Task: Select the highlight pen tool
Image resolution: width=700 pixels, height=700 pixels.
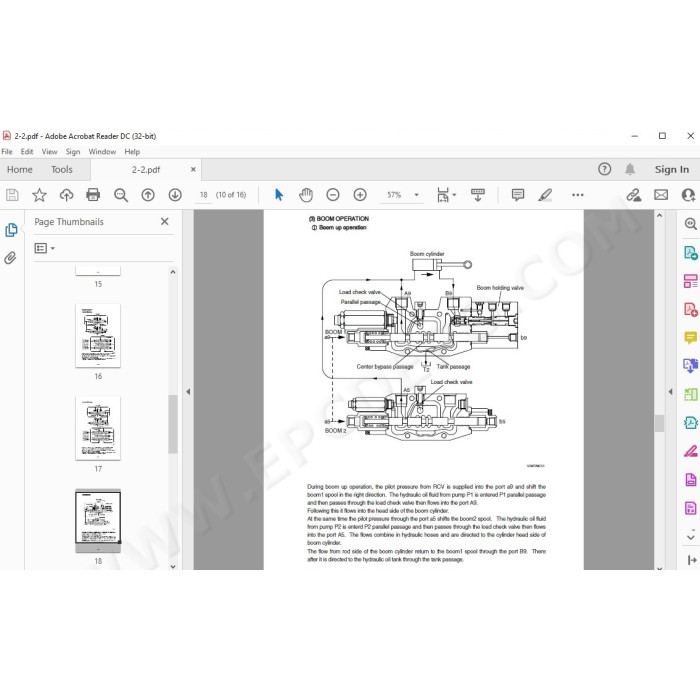Action: coord(545,195)
